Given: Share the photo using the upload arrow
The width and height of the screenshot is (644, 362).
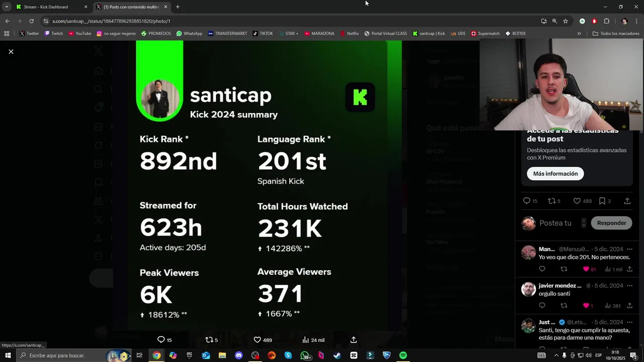Looking at the screenshot, I should pyautogui.click(x=353, y=340).
